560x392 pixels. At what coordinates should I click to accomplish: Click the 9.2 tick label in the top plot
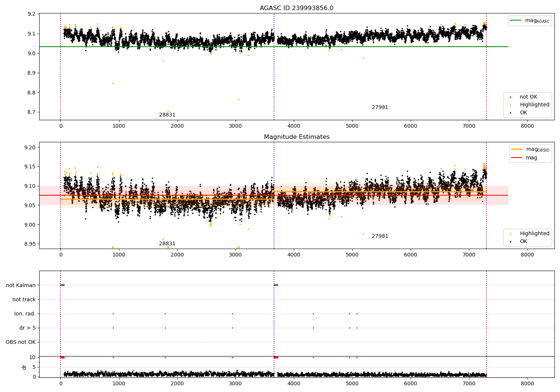tap(31, 14)
